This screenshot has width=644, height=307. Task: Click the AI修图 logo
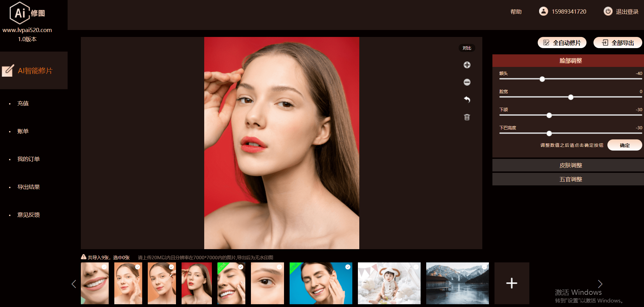(27, 13)
